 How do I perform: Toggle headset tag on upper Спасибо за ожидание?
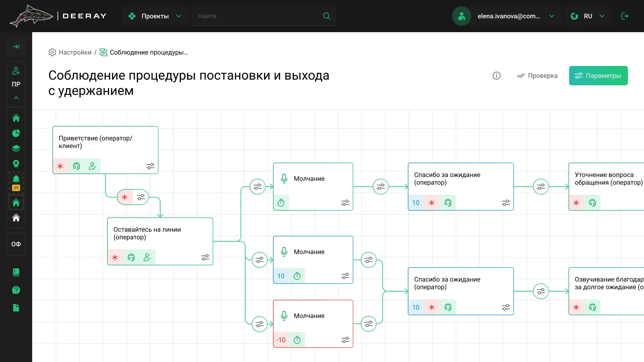tap(448, 203)
